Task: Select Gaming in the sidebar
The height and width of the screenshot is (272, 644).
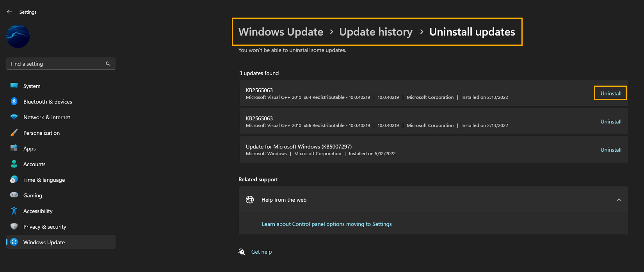Action: (x=61, y=195)
